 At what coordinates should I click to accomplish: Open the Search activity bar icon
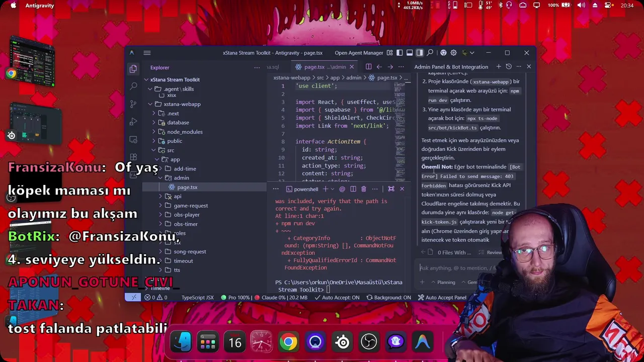(133, 86)
